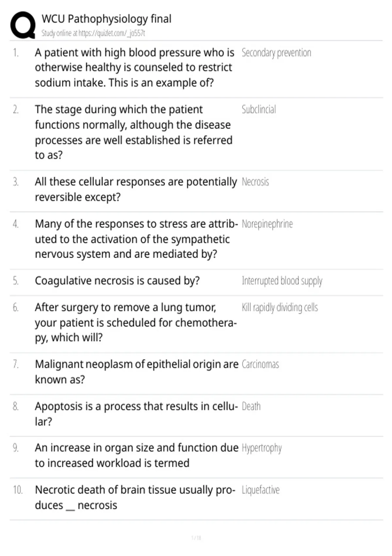Select the Coagulative necrosis question
The height and width of the screenshot is (556, 392).
[117, 281]
